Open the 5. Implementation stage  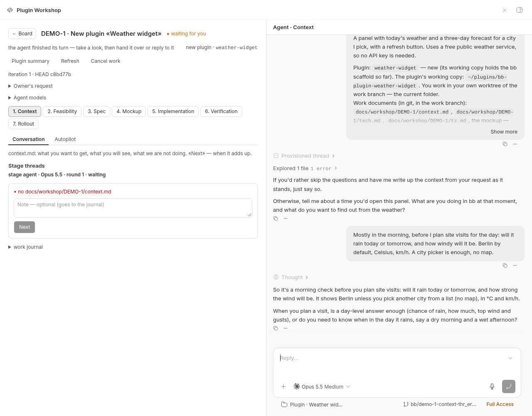(x=173, y=111)
